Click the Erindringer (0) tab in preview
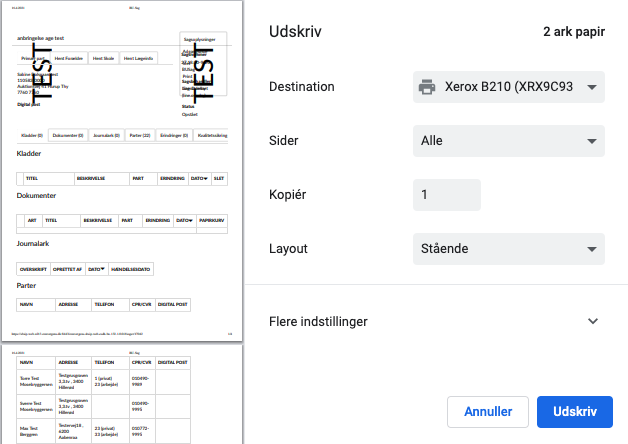The image size is (628, 444). coord(172,134)
